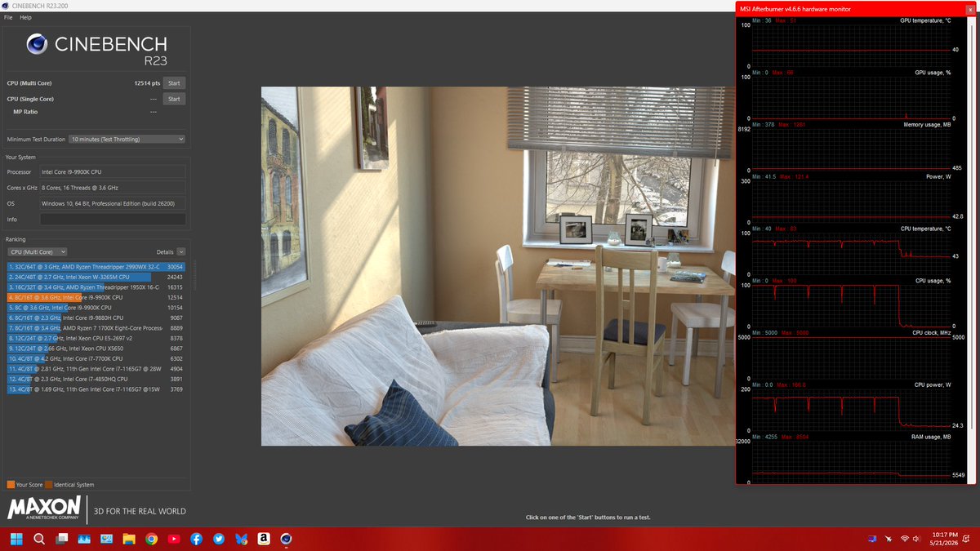Select the Xeon E5-2697 v2 ranking row

[96, 338]
